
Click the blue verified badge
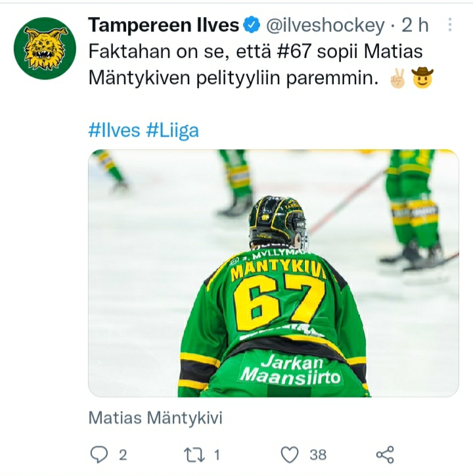click(252, 26)
